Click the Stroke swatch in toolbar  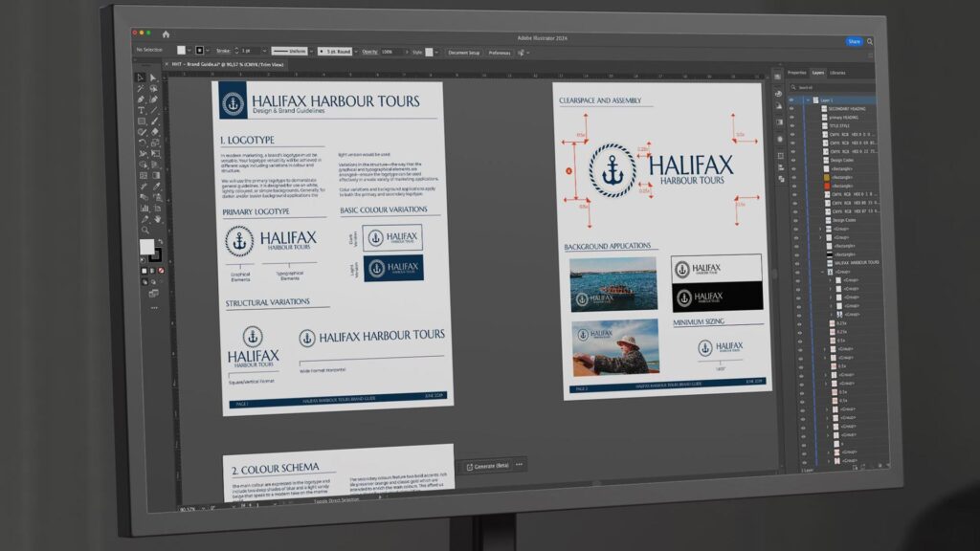click(x=155, y=255)
